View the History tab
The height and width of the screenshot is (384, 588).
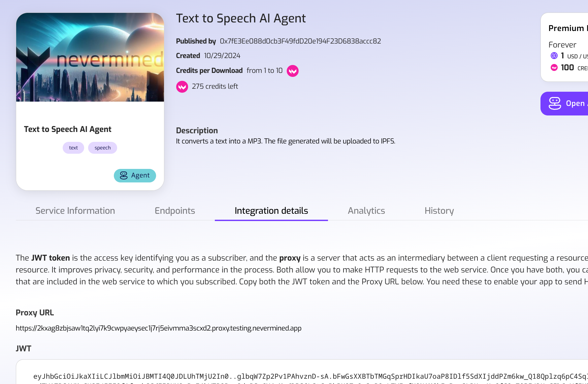(439, 211)
